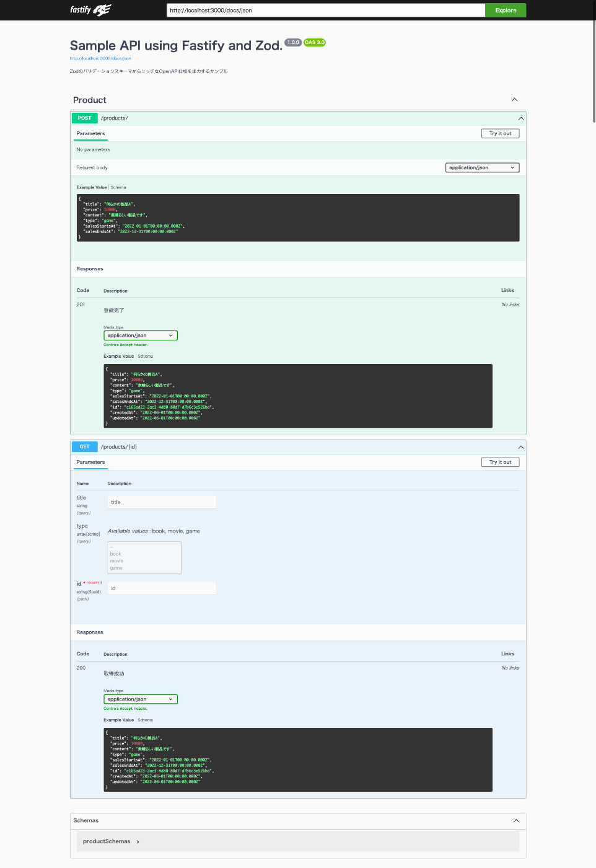Open 201 response media type dropdown
This screenshot has width=596, height=868.
point(141,335)
